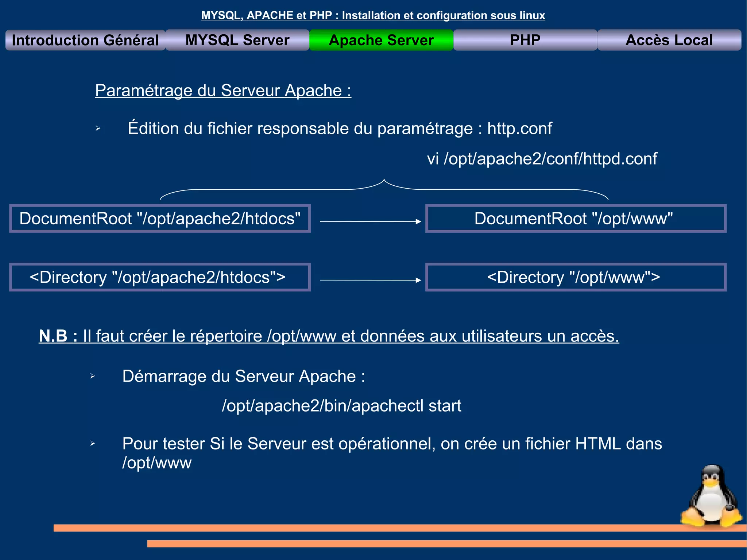Click the Paramétrage du Serveur Apache heading
Screen dimensions: 747x560
pyautogui.click(x=223, y=90)
